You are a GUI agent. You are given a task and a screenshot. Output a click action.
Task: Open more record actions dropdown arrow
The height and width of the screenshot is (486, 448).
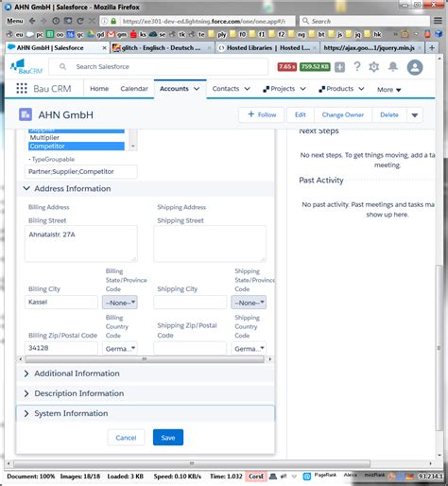click(415, 115)
